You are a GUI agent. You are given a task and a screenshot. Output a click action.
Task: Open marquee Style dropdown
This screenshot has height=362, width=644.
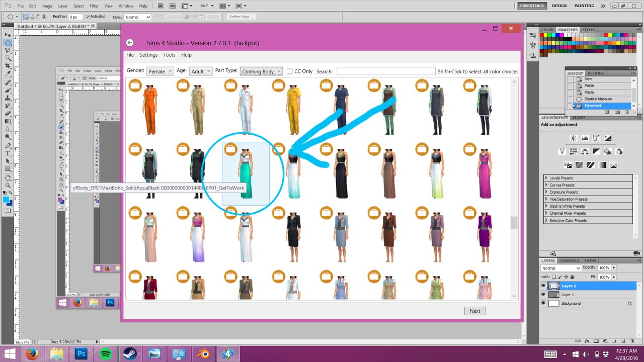tap(138, 17)
